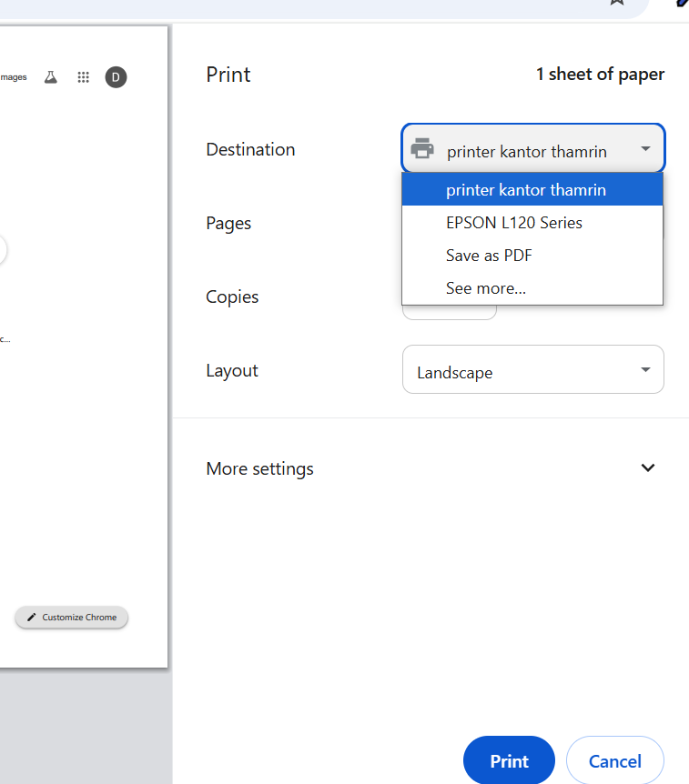Click the pencil icon on Customize Chrome
Image resolution: width=689 pixels, height=784 pixels.
tap(32, 618)
